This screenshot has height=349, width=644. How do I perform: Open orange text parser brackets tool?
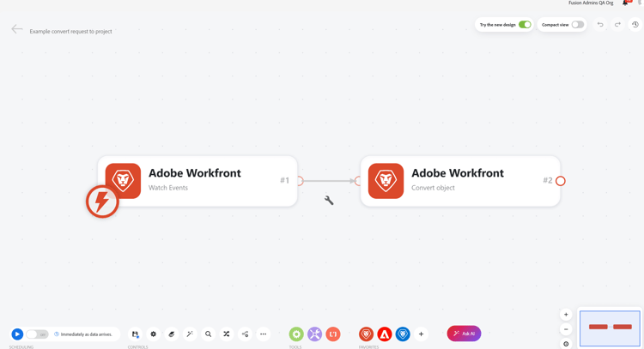click(333, 334)
